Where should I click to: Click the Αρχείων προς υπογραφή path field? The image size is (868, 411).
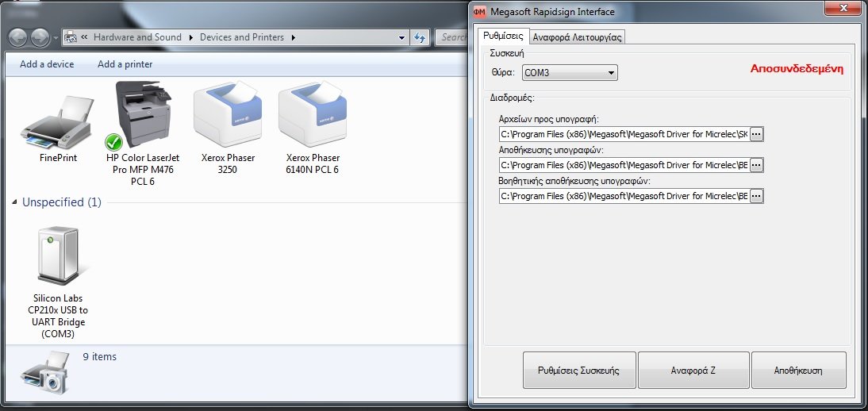coord(624,134)
